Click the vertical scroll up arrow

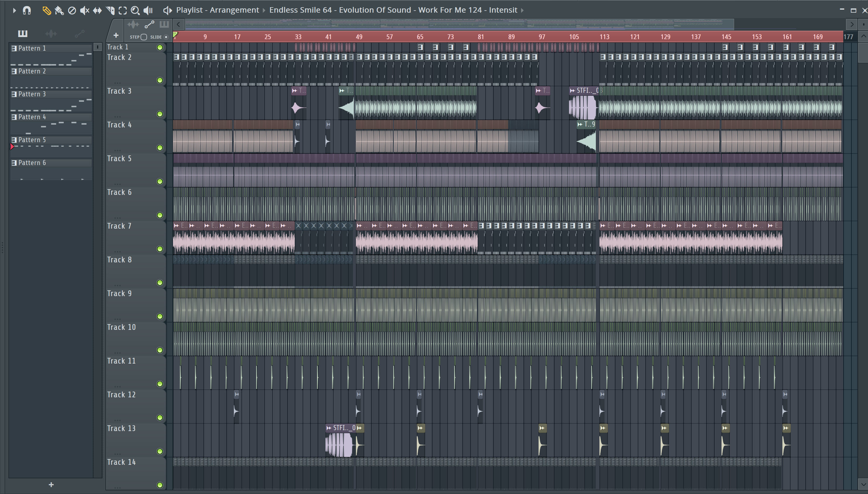coord(863,36)
